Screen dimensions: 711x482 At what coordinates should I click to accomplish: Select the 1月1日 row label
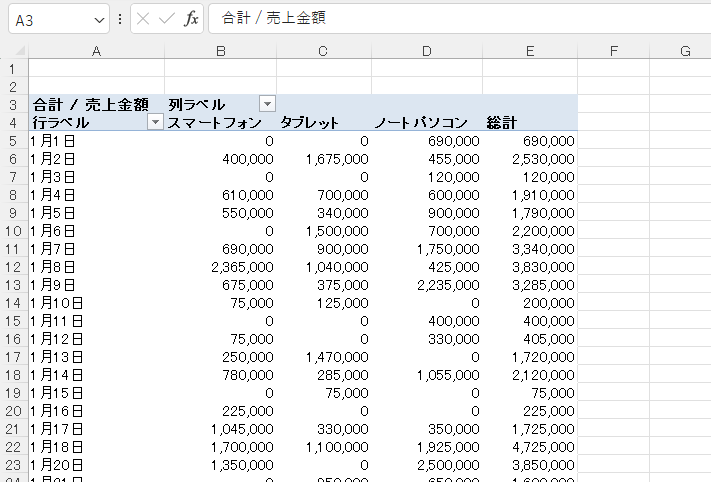[96, 141]
